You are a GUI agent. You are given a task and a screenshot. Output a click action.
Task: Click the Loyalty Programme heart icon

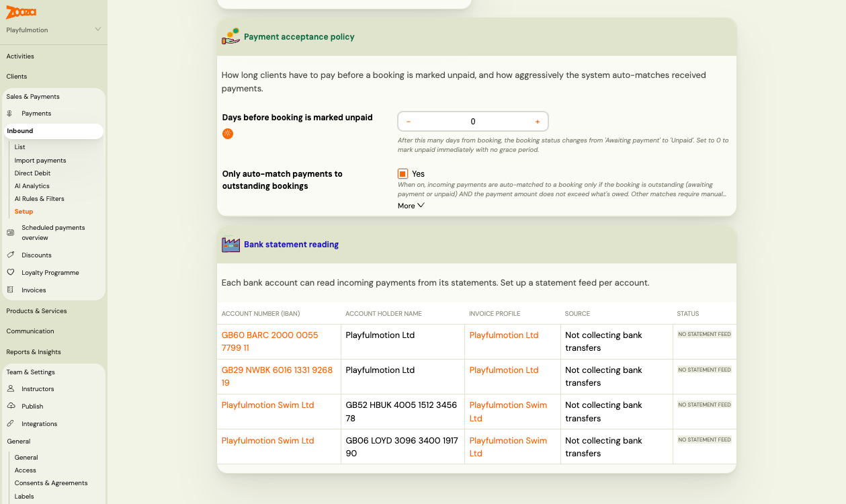pos(10,273)
